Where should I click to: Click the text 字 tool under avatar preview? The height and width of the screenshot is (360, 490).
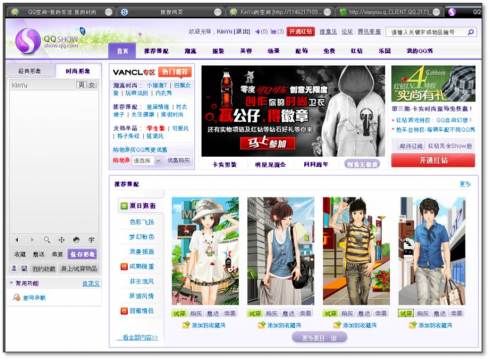point(91,239)
